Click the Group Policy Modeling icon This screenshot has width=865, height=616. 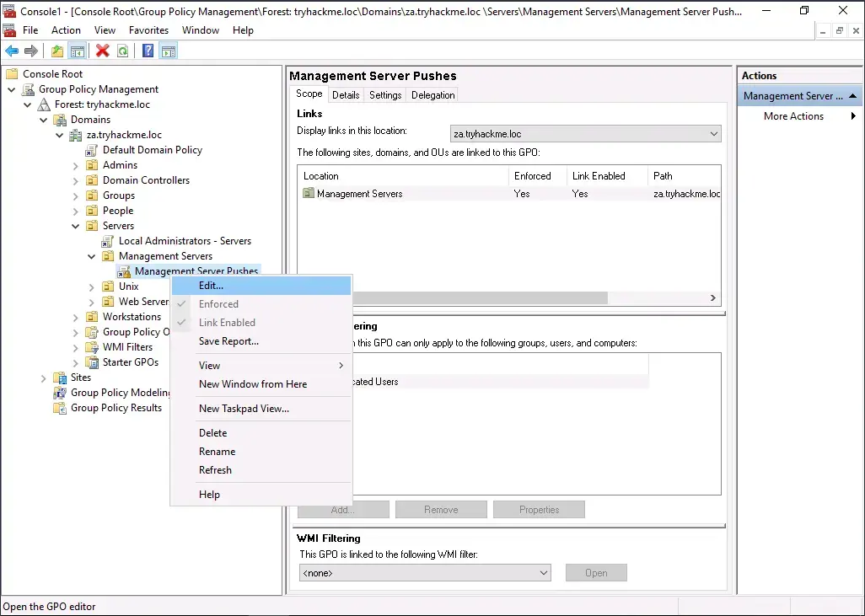(x=60, y=393)
